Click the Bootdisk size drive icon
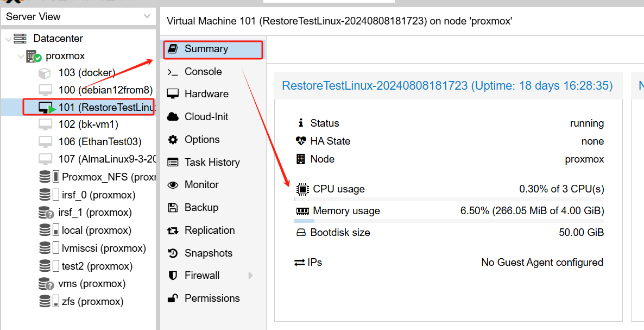Image resolution: width=644 pixels, height=330 pixels. pos(301,233)
